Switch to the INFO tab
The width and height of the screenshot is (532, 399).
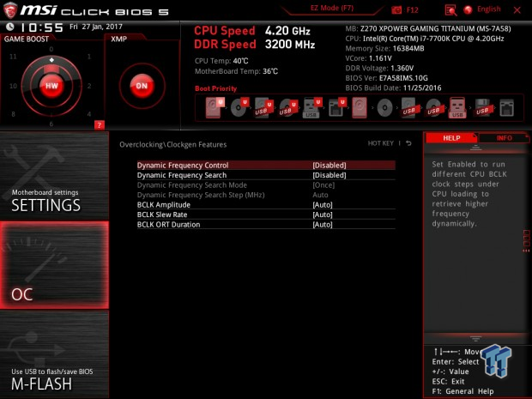coord(505,138)
